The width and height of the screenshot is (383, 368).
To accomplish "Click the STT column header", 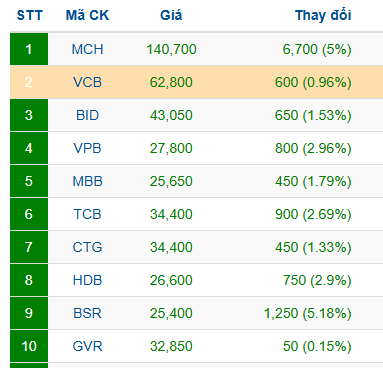I will point(30,15).
